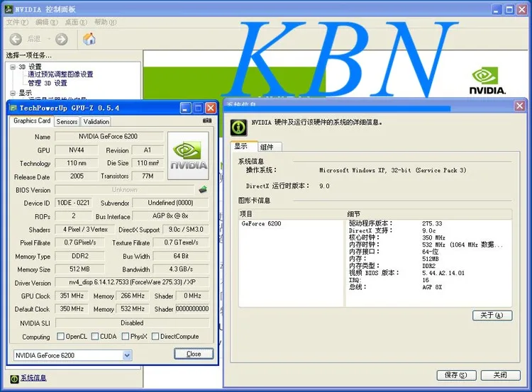Select 管理 3D 设置 tree item
This screenshot has height=392, width=532.
pos(47,83)
